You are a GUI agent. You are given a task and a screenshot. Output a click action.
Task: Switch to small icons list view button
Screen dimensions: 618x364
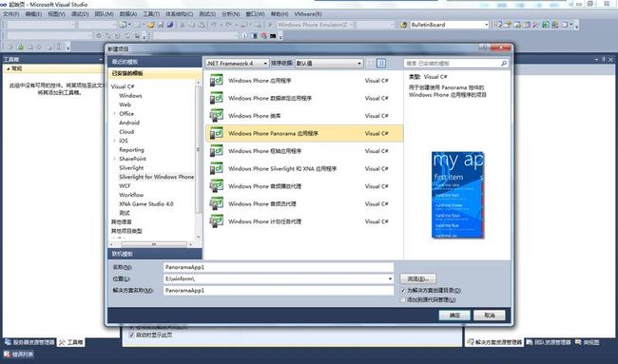pos(381,63)
